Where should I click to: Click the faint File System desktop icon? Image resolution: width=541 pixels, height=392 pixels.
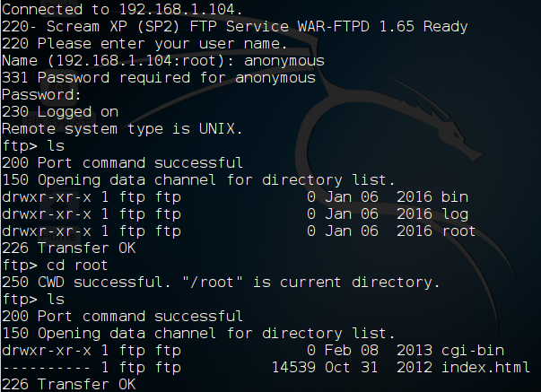58,121
